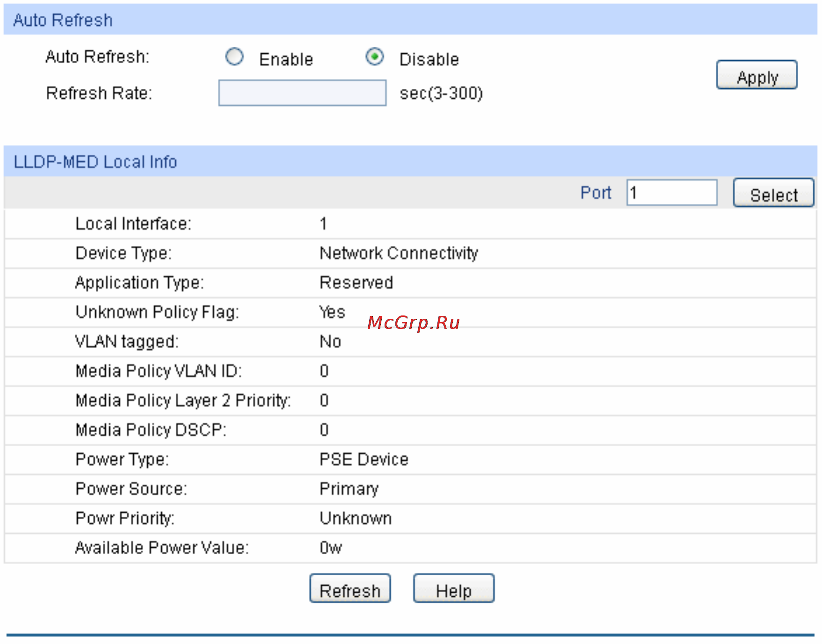Screen dimensions: 822x644
Task: Click the 'Available Power Value:' label
Action: [162, 548]
